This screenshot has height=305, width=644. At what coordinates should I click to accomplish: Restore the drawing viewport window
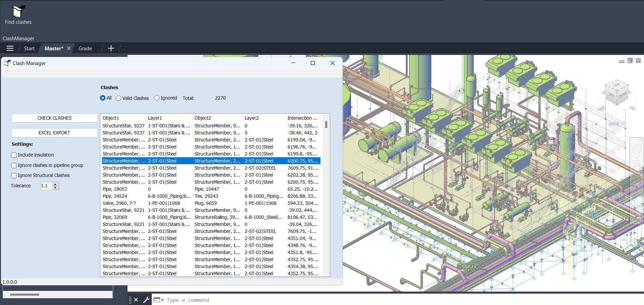[630, 61]
